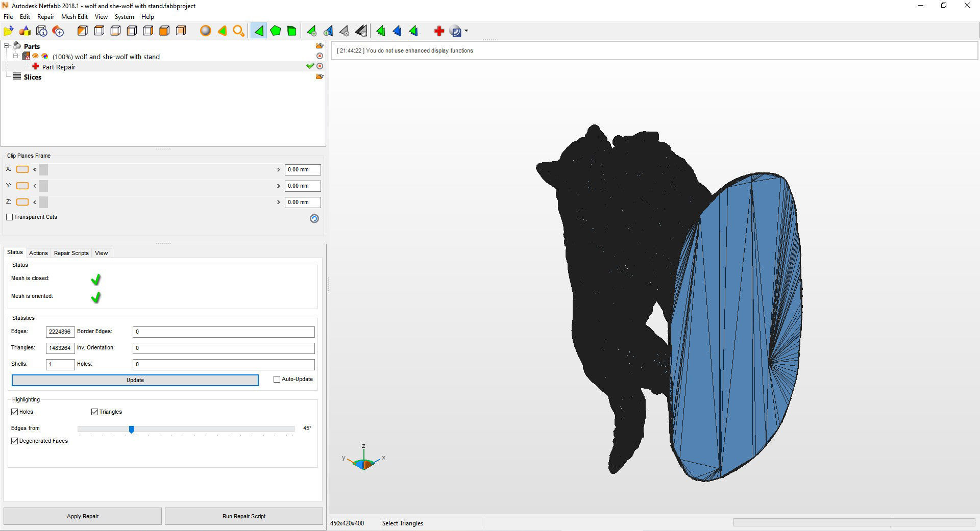This screenshot has width=980, height=531.
Task: Click X clip plane right arrow
Action: click(x=279, y=170)
